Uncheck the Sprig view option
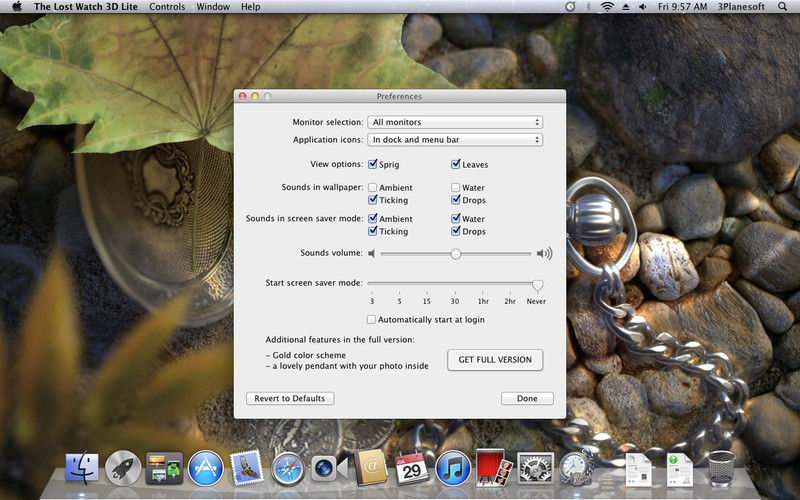Image resolution: width=800 pixels, height=500 pixels. click(x=372, y=164)
